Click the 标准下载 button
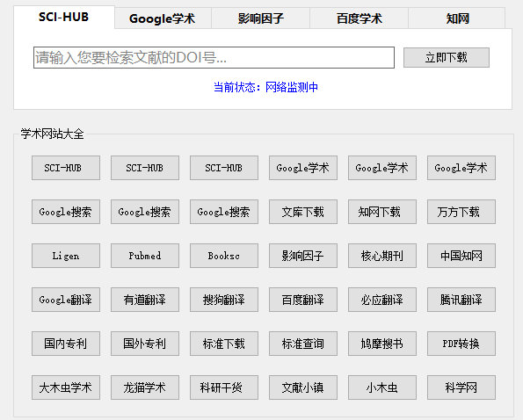The image size is (523, 420). 224,344
